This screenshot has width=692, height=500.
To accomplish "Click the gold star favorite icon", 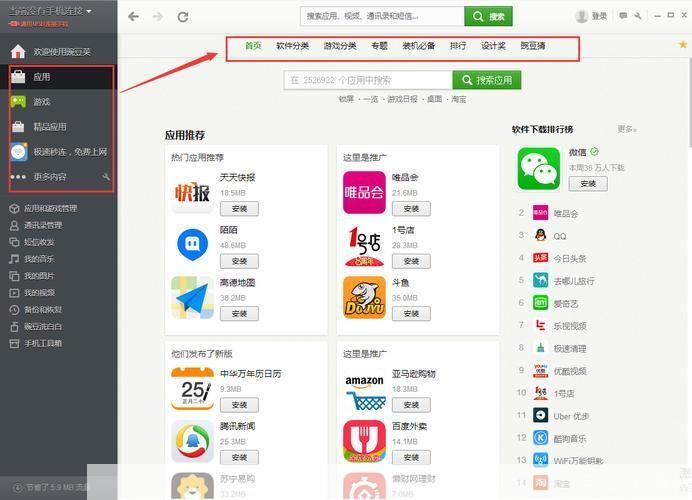I will tap(683, 44).
